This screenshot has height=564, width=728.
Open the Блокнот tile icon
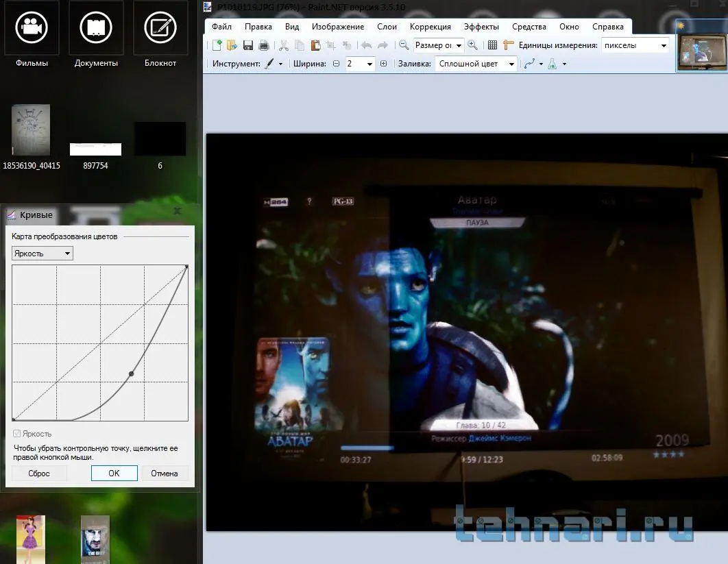pos(160,27)
